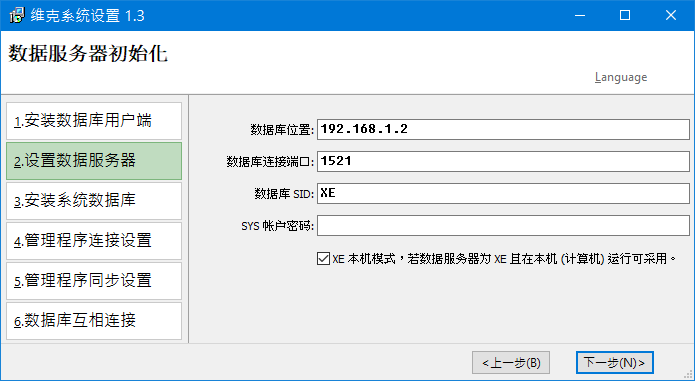Close the 维克系统设置 window

[x=671, y=16]
